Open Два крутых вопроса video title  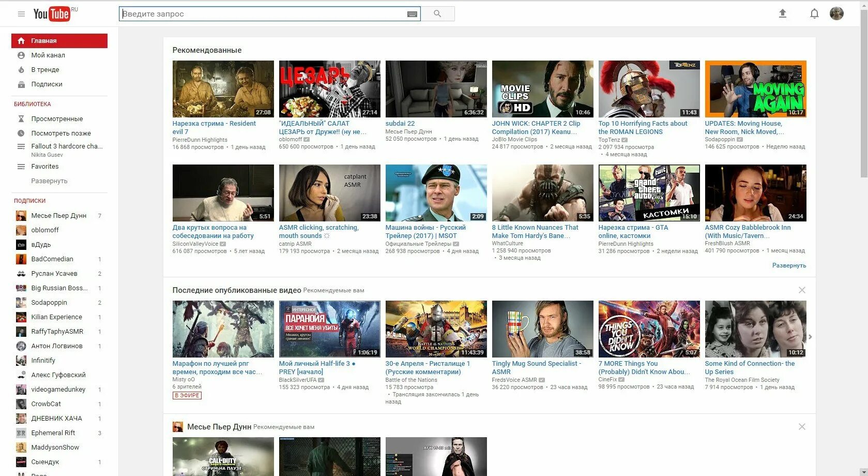tap(213, 232)
